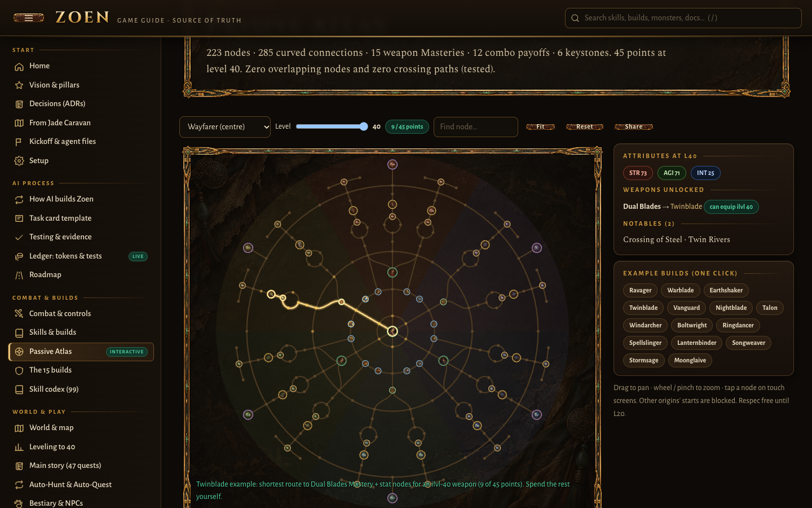812x508 pixels.
Task: Click the INT 25 attribute pill
Action: click(x=705, y=173)
